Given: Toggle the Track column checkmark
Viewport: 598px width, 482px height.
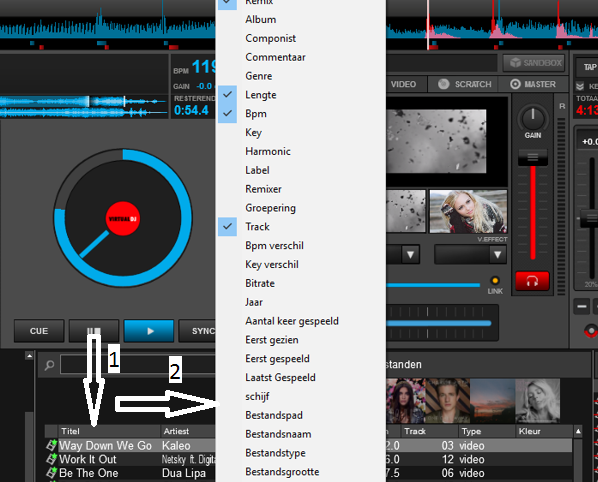Looking at the screenshot, I should point(227,227).
